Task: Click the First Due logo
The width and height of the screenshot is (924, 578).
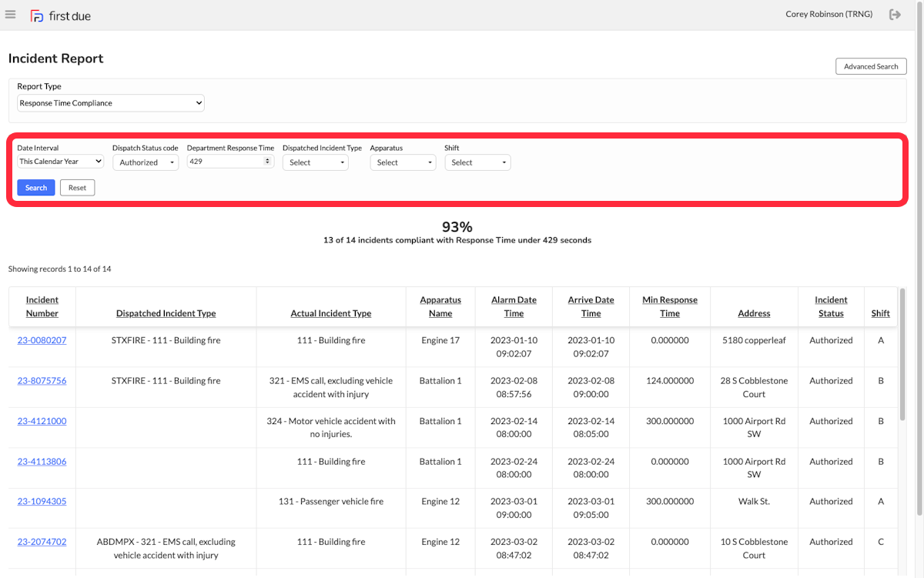Action: click(x=61, y=15)
